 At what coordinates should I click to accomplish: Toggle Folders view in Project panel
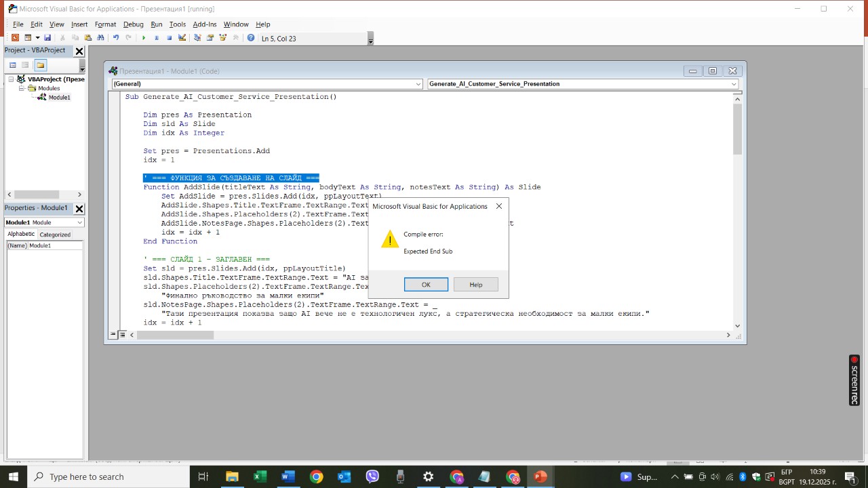click(40, 65)
